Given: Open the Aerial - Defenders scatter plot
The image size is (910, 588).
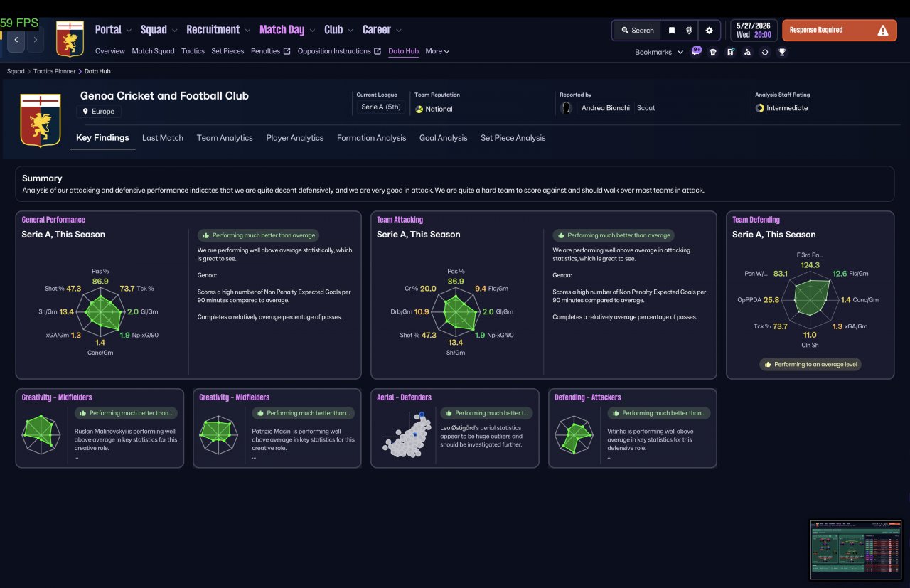Looking at the screenshot, I should [407, 434].
